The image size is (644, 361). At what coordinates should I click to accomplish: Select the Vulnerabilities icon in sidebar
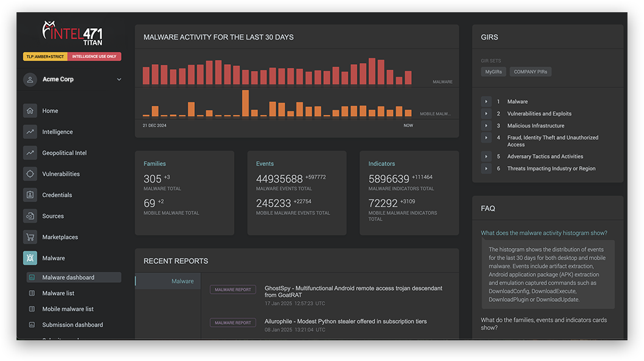point(30,173)
